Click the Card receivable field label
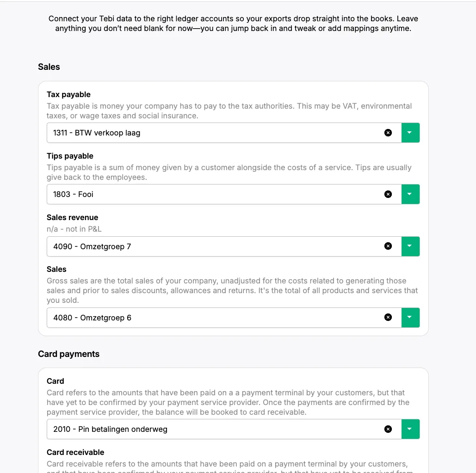The image size is (476, 473). pos(75,453)
